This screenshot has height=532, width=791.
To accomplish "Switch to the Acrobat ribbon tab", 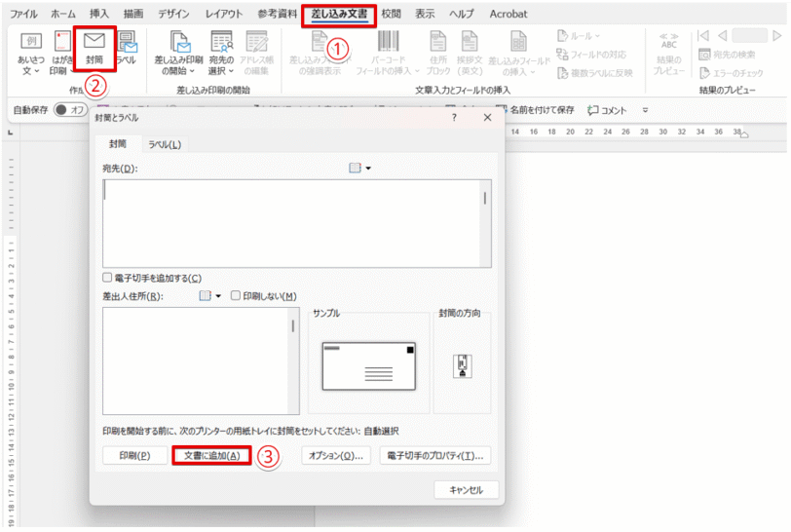I will pos(508,14).
